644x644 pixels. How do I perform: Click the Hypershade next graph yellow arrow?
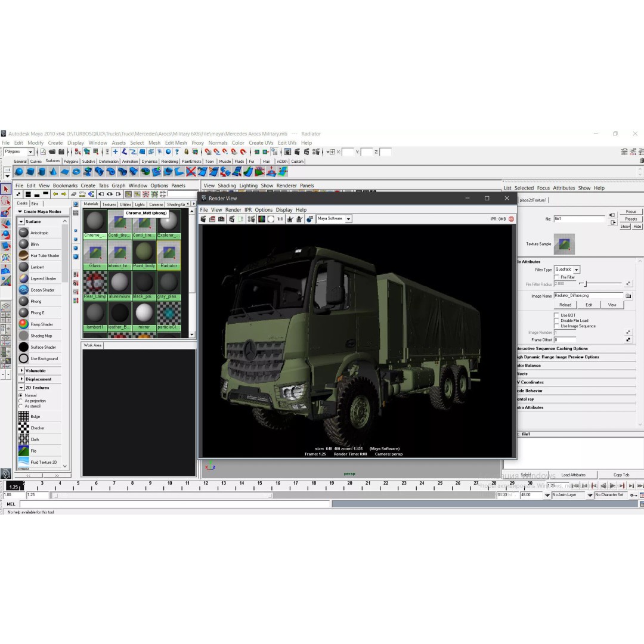tap(64, 194)
